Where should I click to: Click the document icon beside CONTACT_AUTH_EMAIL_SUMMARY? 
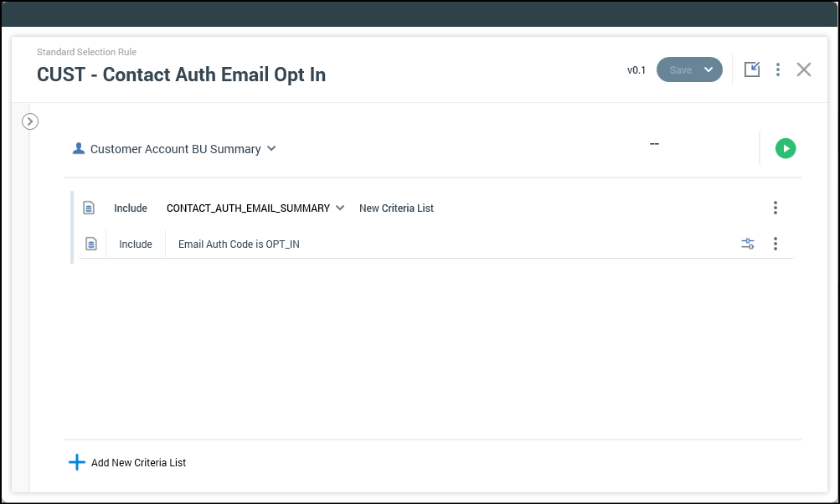tap(89, 208)
